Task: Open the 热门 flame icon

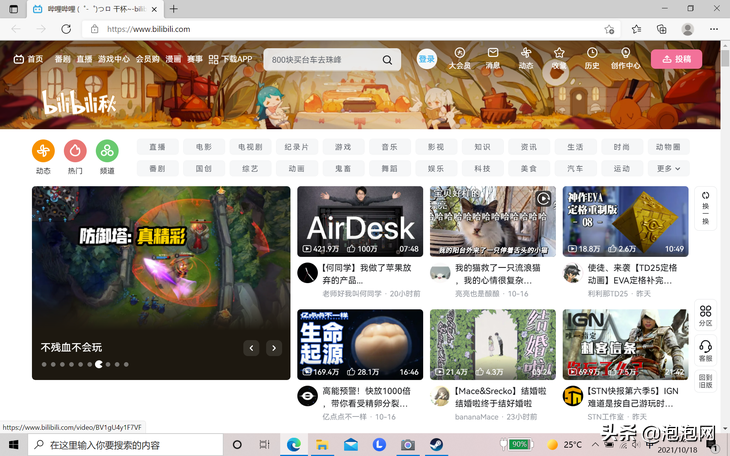Action: tap(75, 151)
